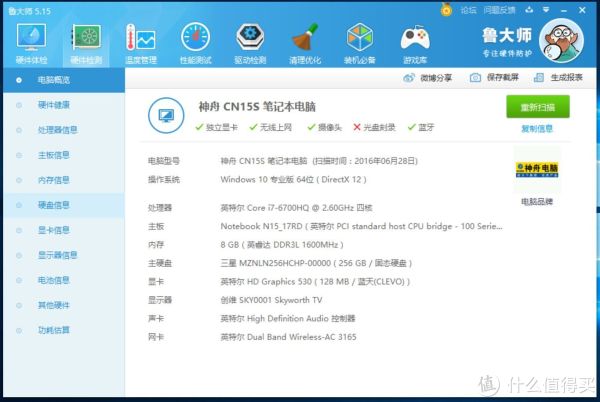Open the 论坛 forum link
Viewport: 600px width, 402px height.
pyautogui.click(x=468, y=10)
